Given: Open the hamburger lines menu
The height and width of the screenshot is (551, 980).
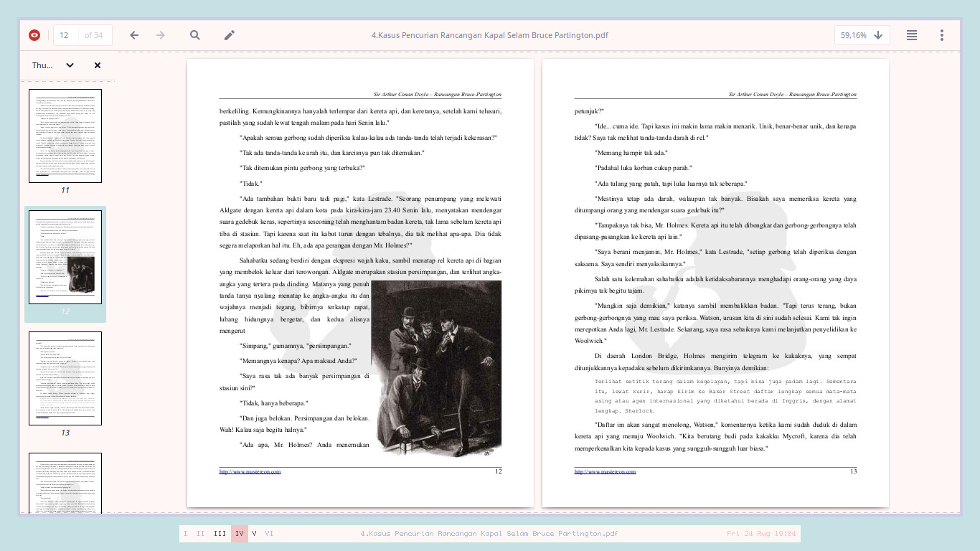Looking at the screenshot, I should point(912,35).
